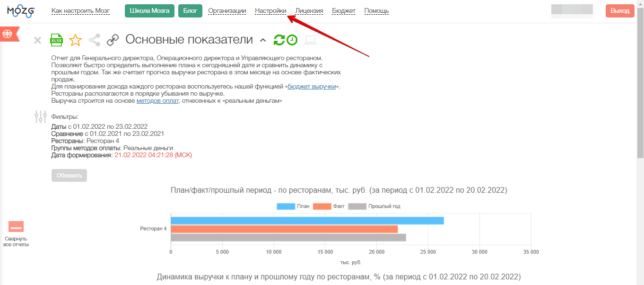Open Школа Мозга
The width and height of the screenshot is (644, 285).
149,11
